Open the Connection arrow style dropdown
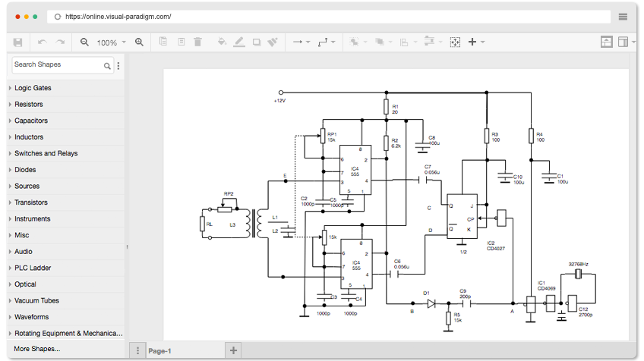Image resolution: width=644 pixels, height=361 pixels. pos(301,42)
